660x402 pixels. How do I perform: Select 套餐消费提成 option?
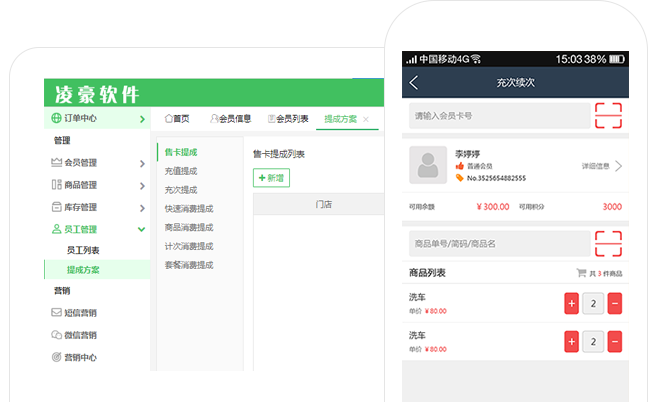(189, 265)
